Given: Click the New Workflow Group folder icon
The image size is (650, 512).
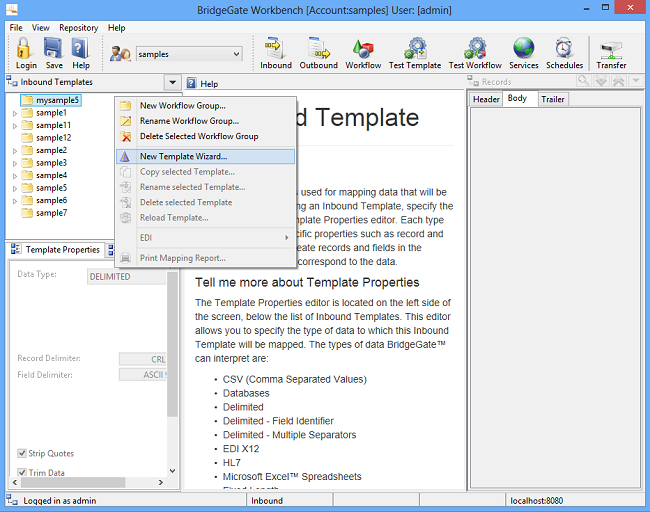Looking at the screenshot, I should [x=126, y=106].
